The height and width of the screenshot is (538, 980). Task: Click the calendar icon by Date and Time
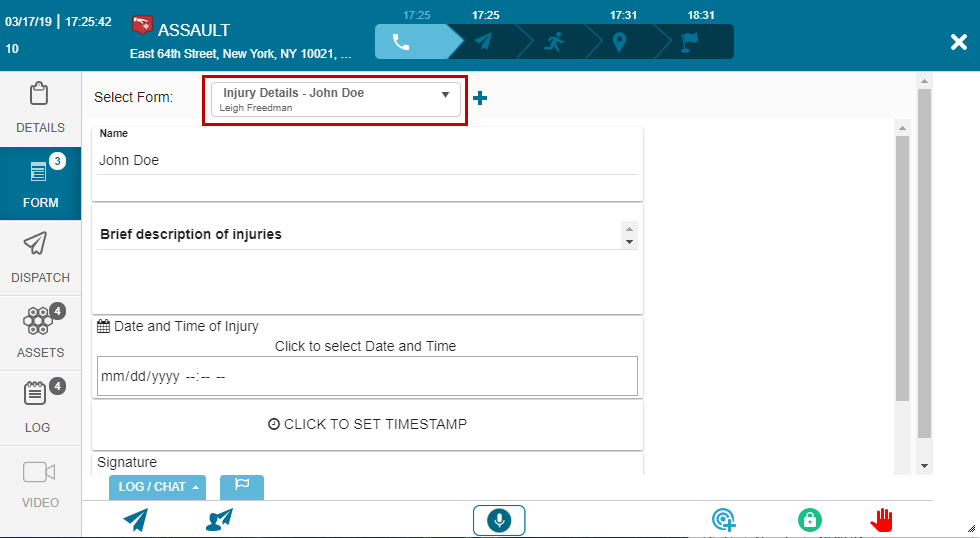click(104, 326)
